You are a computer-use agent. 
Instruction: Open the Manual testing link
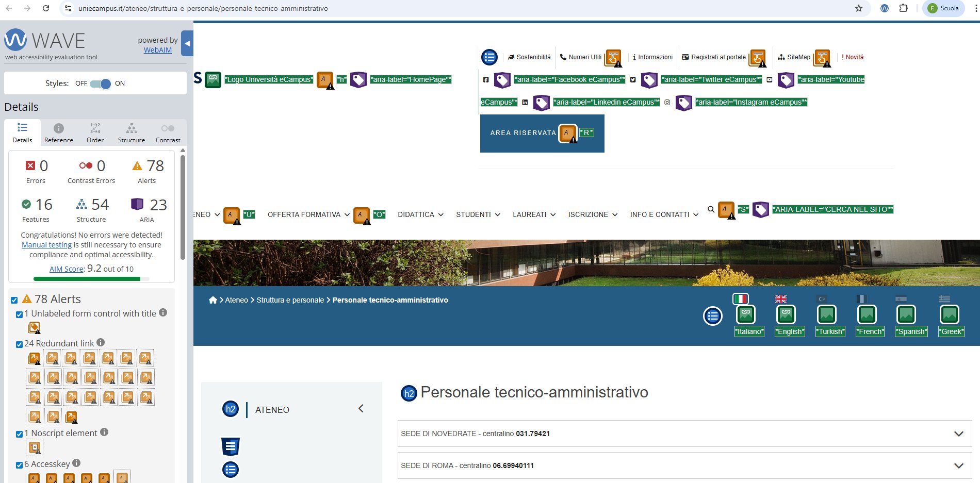(x=46, y=245)
